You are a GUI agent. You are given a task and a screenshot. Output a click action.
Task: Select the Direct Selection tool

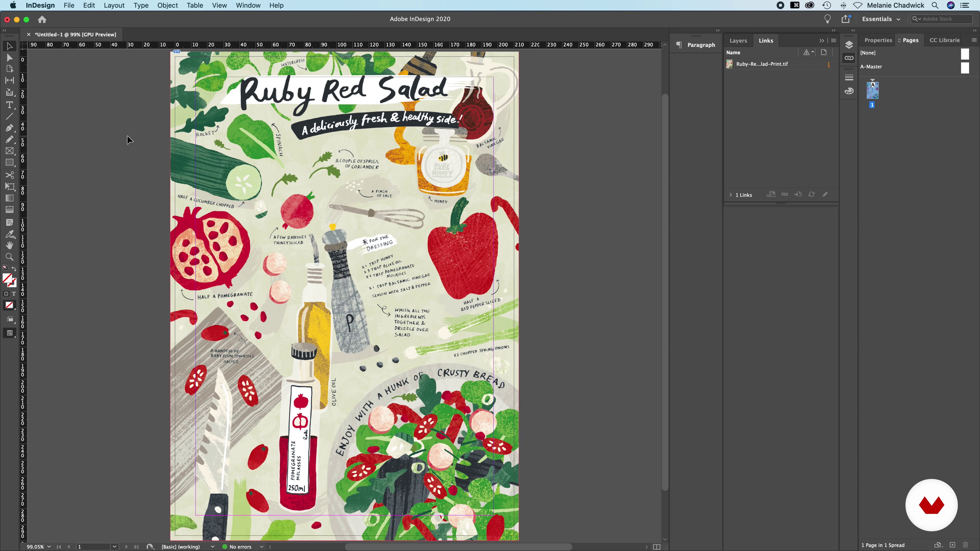(x=9, y=58)
